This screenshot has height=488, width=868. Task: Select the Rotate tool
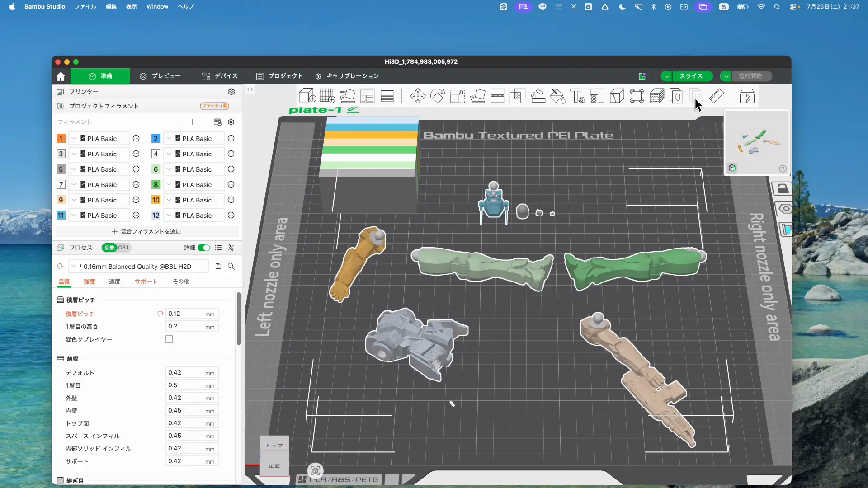[x=438, y=96]
